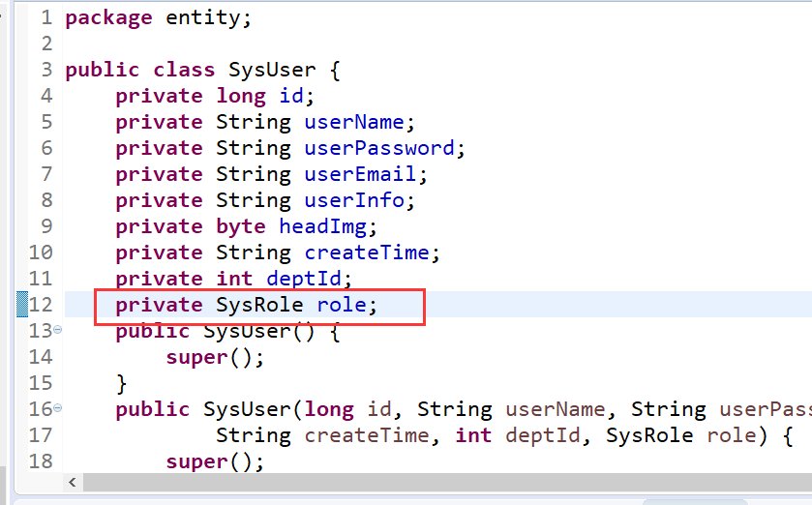The height and width of the screenshot is (505, 812).
Task: Click the field name 'createTime' on line 10
Action: tap(367, 252)
